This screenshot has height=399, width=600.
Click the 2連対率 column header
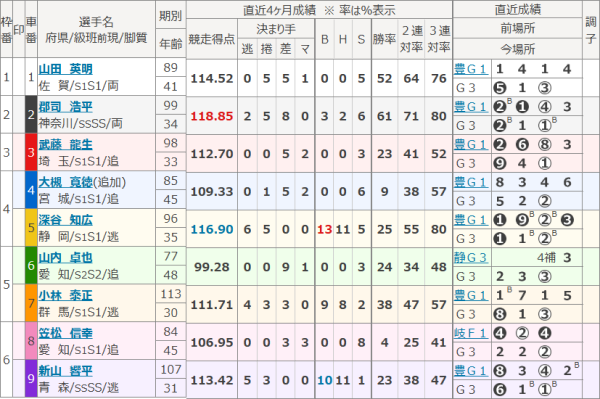pyautogui.click(x=411, y=39)
